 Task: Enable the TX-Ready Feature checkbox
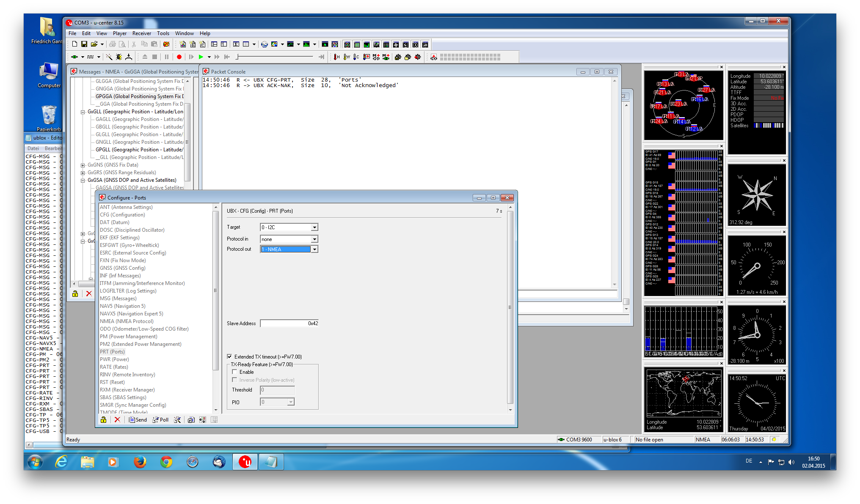(234, 372)
